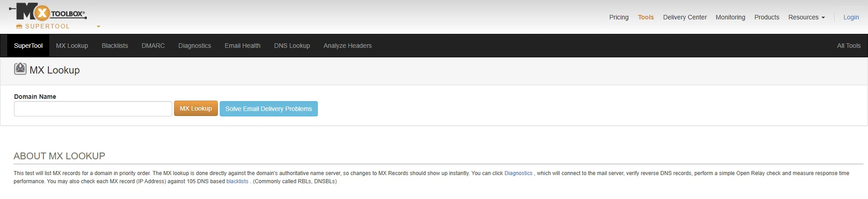Select the DNS Lookup tab

(292, 46)
